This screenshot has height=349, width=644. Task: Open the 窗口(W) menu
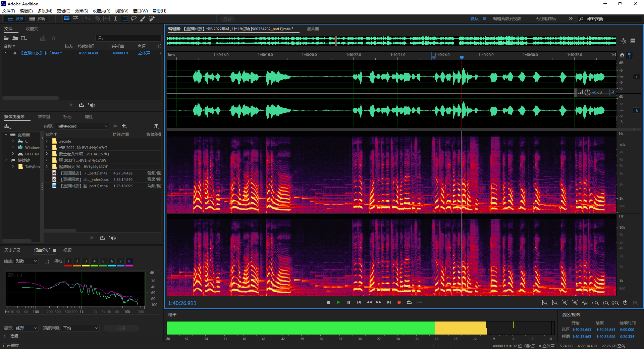(141, 11)
